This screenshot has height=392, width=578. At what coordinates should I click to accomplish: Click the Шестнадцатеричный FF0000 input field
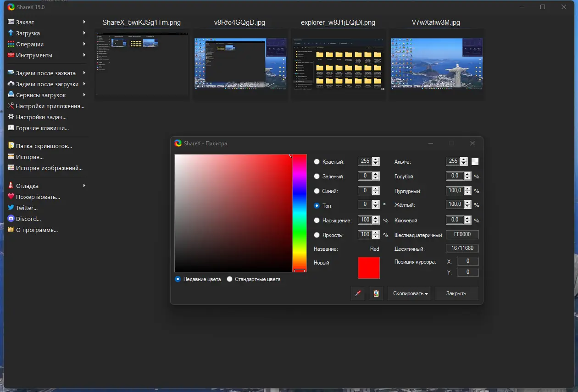pos(462,234)
